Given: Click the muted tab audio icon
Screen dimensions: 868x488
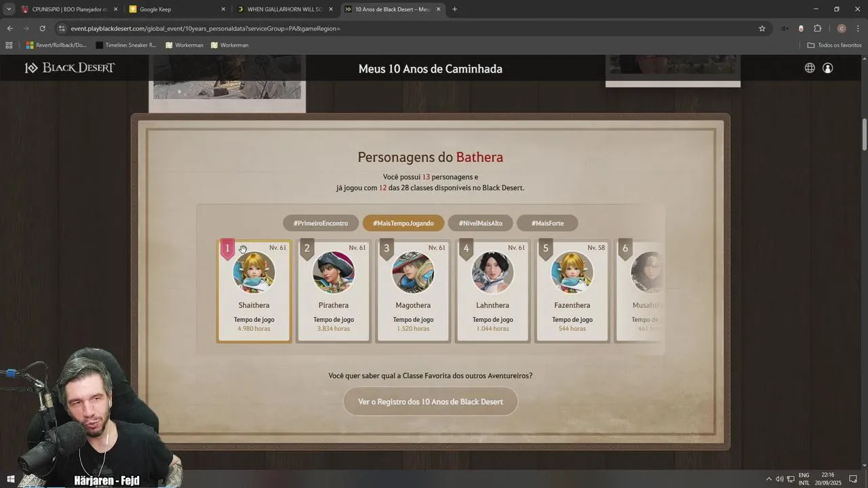Looking at the screenshot, I should coord(785,28).
